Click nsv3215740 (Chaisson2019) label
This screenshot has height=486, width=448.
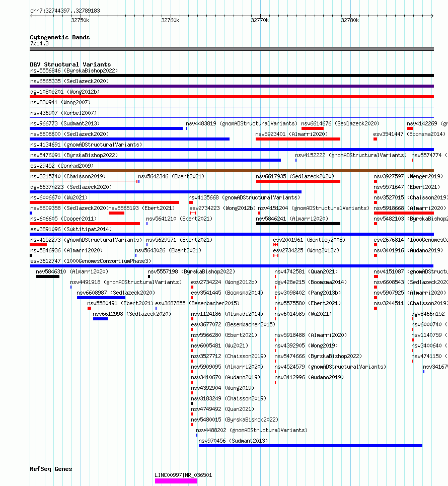68,176
